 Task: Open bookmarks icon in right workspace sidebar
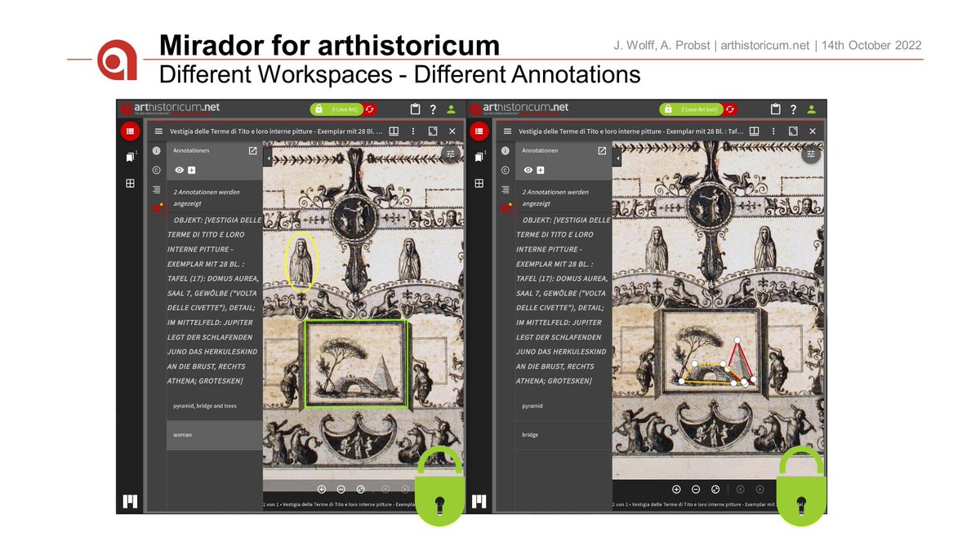[x=479, y=157]
